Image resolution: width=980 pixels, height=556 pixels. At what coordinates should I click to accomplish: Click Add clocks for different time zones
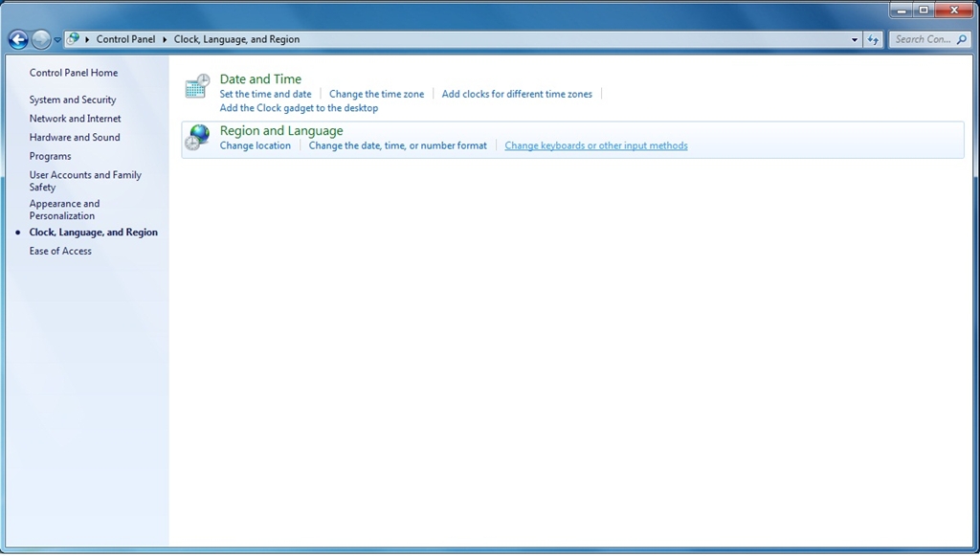point(517,94)
